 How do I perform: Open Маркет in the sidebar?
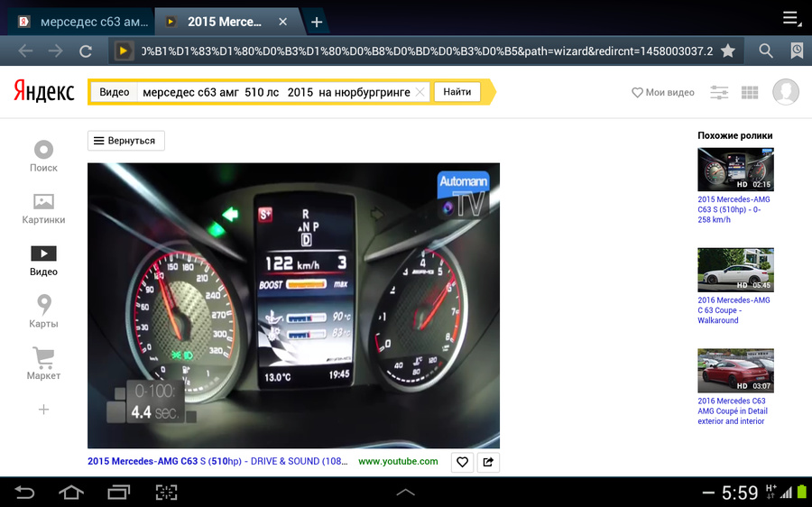(x=43, y=364)
